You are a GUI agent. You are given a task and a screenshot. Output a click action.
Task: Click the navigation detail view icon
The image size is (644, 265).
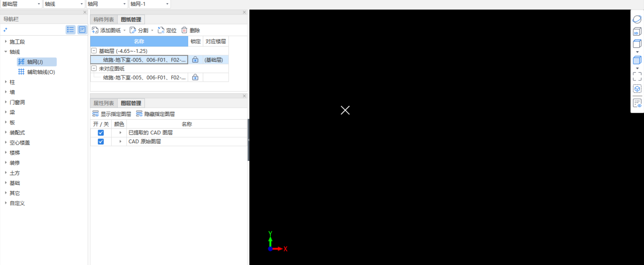click(82, 30)
